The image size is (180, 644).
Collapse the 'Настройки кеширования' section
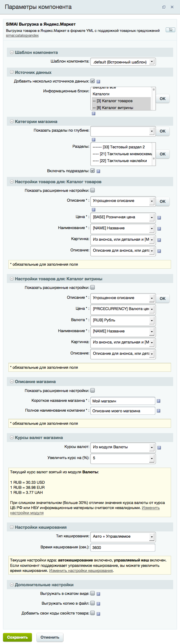coord(12,527)
